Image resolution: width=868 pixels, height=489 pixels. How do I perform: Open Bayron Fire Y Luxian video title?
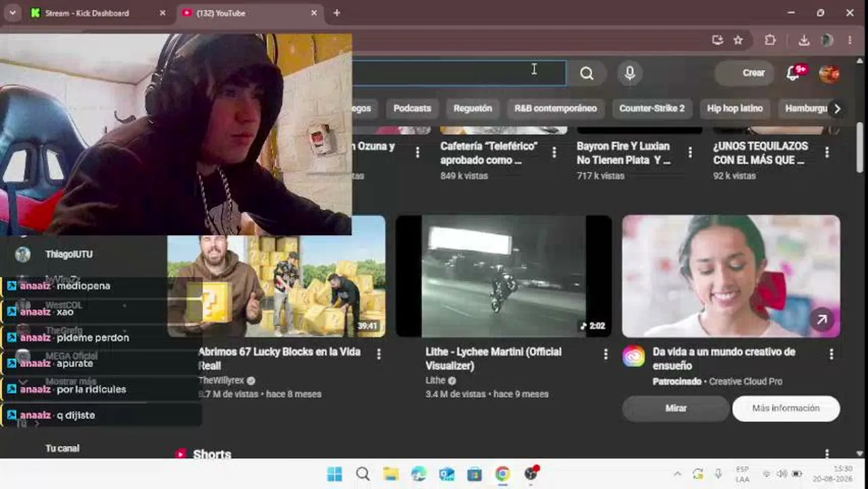(623, 153)
